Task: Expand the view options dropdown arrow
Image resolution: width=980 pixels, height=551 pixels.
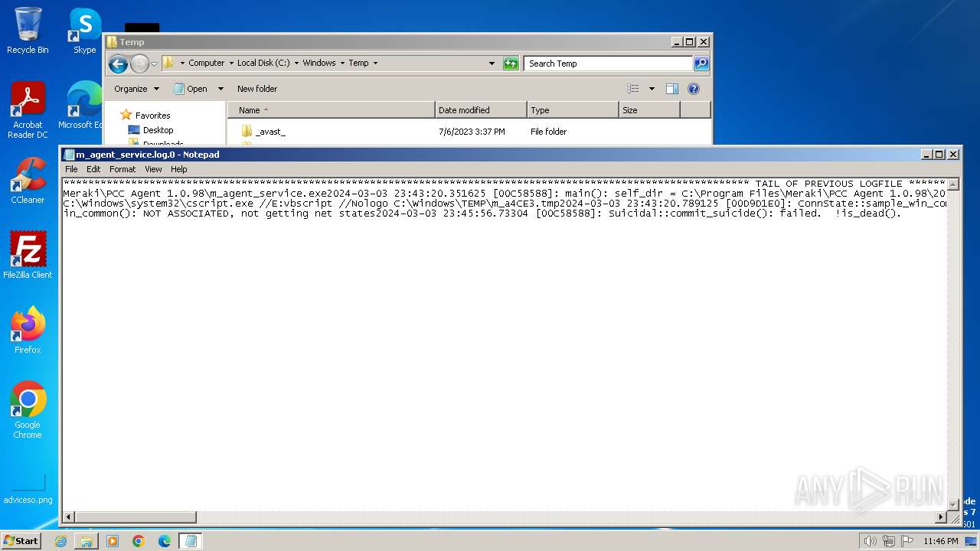Action: 652,89
